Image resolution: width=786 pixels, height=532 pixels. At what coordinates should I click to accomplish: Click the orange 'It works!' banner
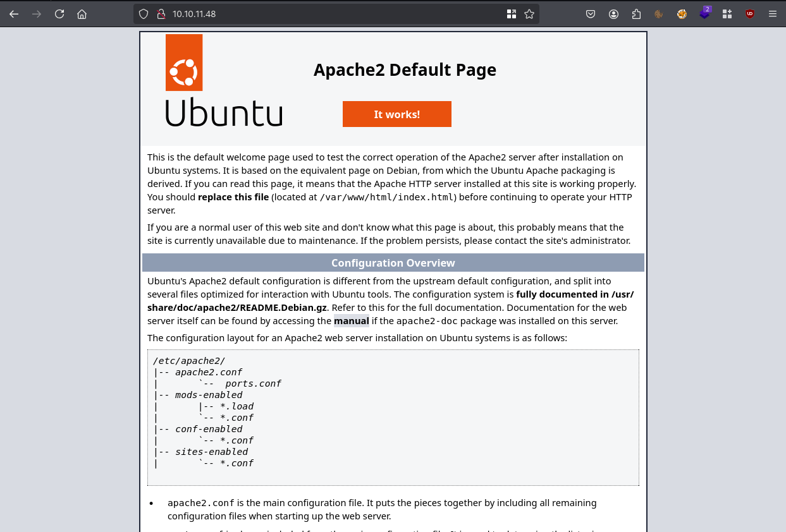point(396,114)
